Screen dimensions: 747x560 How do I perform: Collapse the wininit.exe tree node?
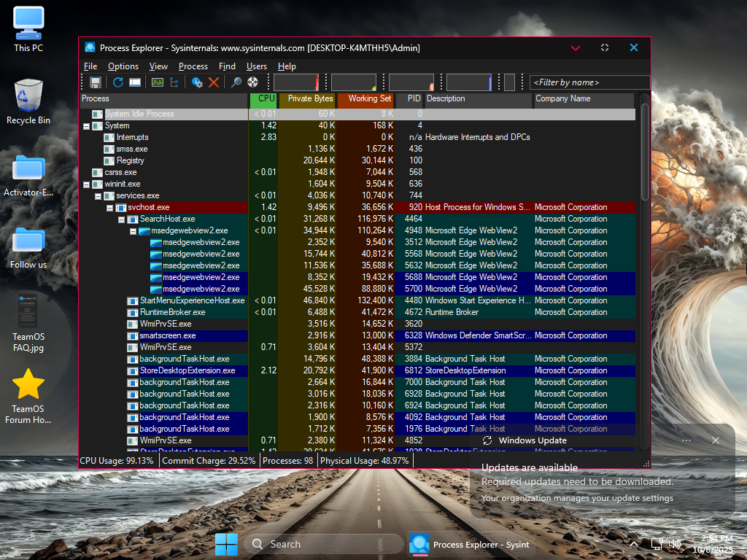click(87, 184)
